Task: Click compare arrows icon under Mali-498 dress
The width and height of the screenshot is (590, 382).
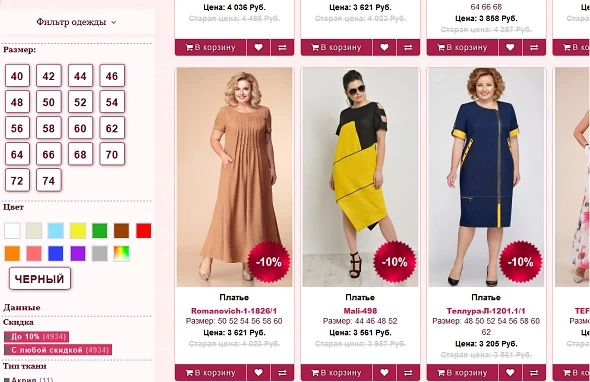Action: click(x=408, y=372)
